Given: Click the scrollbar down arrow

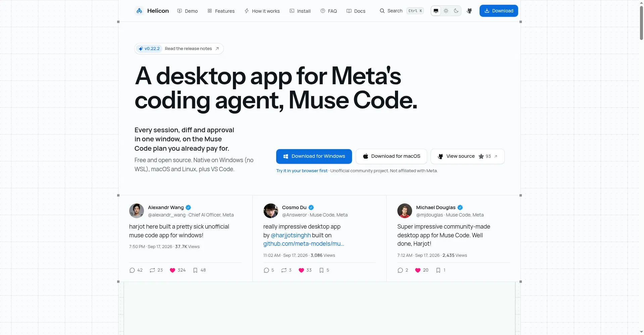Looking at the screenshot, I should pyautogui.click(x=641, y=332).
